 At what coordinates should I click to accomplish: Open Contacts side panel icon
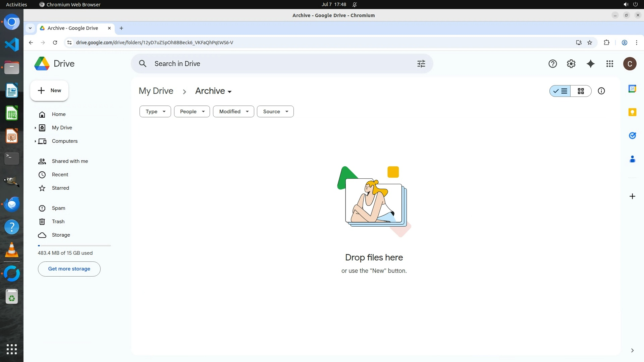(632, 159)
